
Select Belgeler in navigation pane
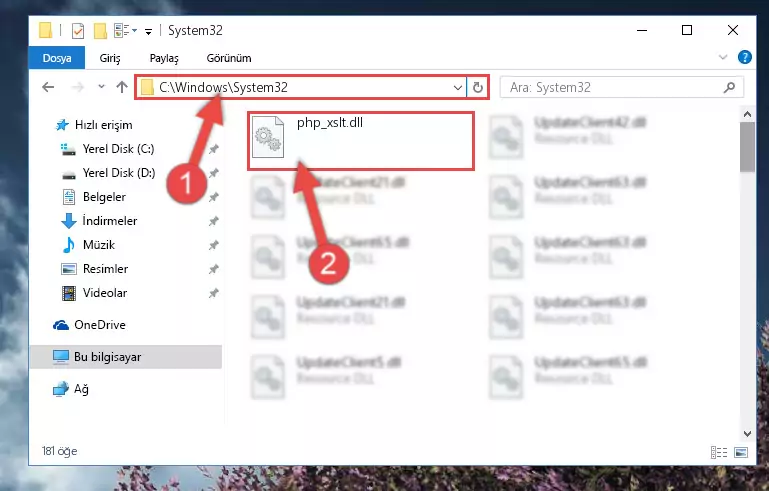click(104, 197)
